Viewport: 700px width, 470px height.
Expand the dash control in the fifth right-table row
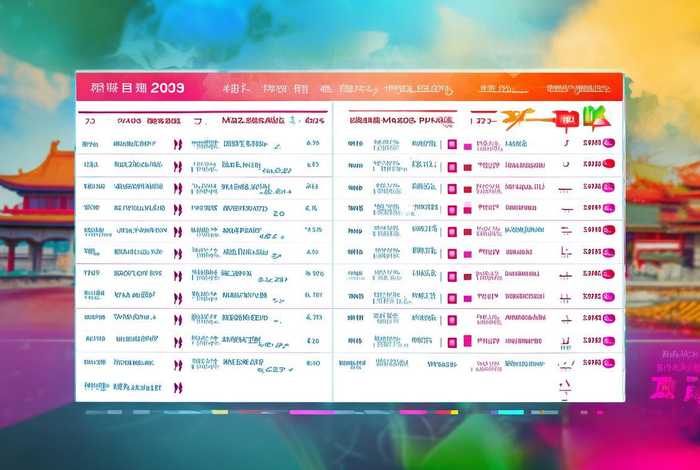tap(566, 231)
